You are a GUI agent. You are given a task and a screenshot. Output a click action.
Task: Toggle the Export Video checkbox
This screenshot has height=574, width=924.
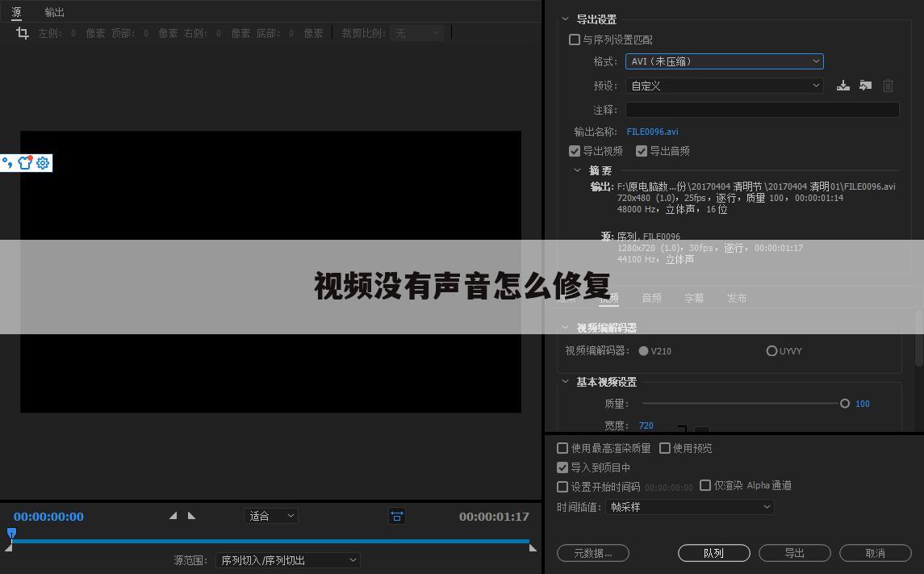pyautogui.click(x=575, y=152)
